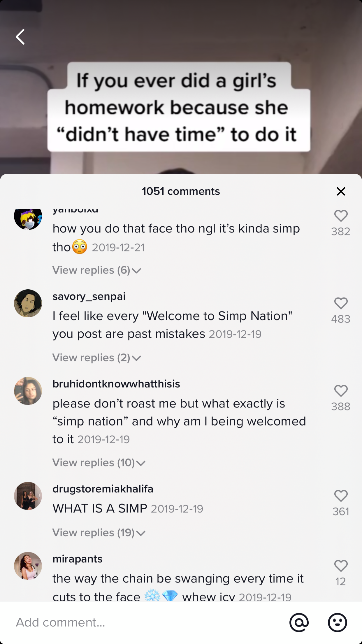Open the savory_senpai username link
Viewport: 362px width, 644px height.
point(89,296)
